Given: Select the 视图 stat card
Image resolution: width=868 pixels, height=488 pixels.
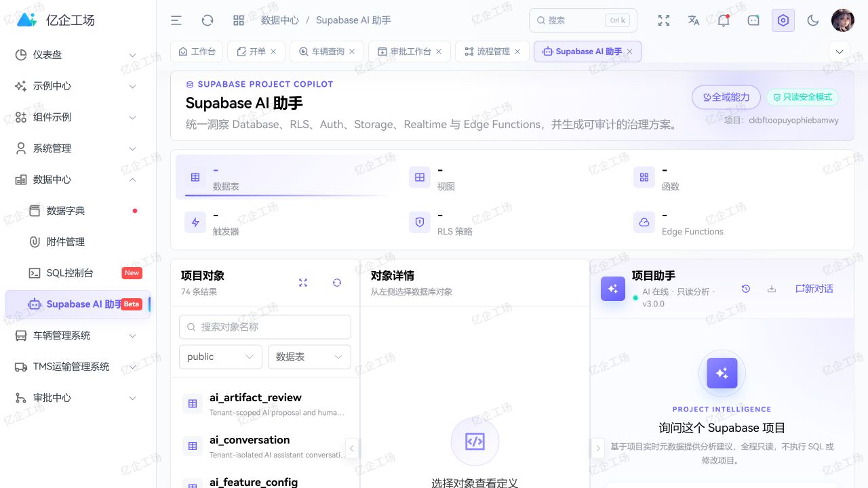Looking at the screenshot, I should point(512,177).
